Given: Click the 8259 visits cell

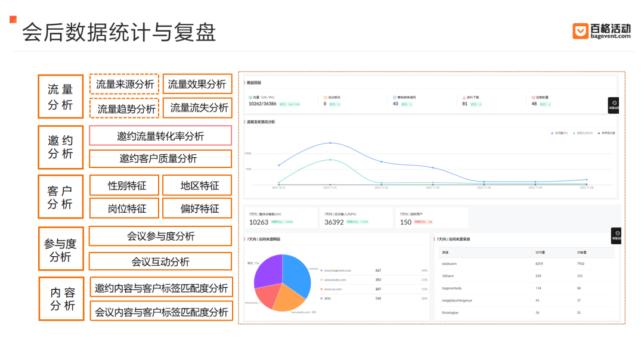Looking at the screenshot, I should [539, 264].
